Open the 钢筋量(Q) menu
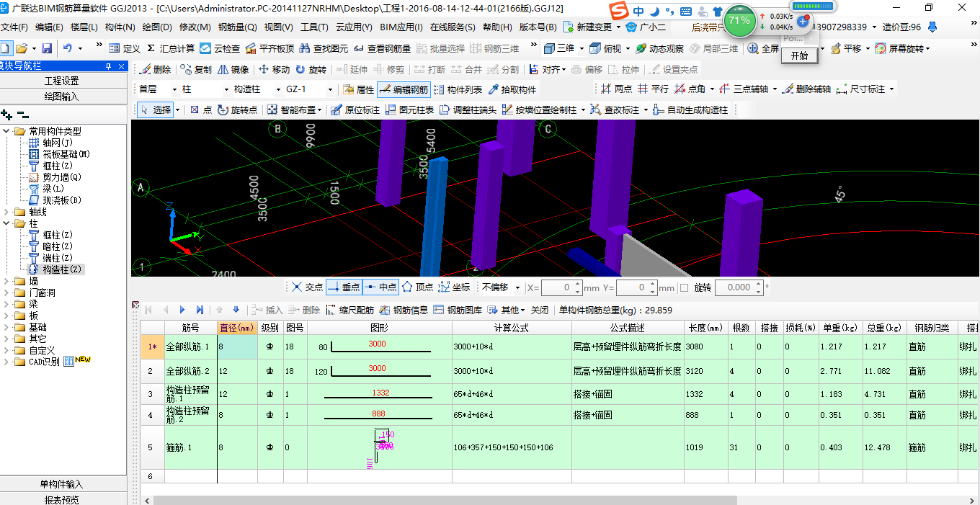The width and height of the screenshot is (980, 505). (237, 27)
